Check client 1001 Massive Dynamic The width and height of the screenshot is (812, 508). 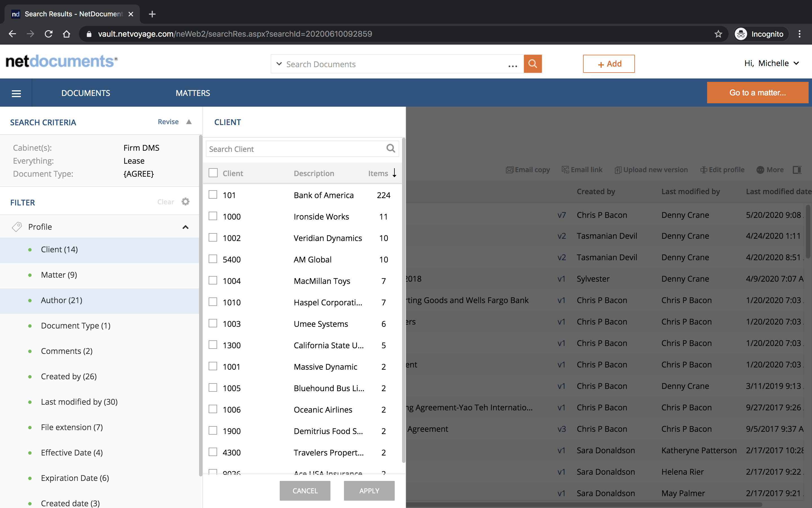pos(213,366)
